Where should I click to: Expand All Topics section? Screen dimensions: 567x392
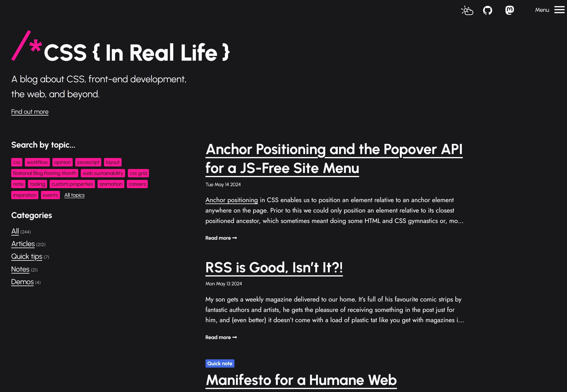click(74, 195)
